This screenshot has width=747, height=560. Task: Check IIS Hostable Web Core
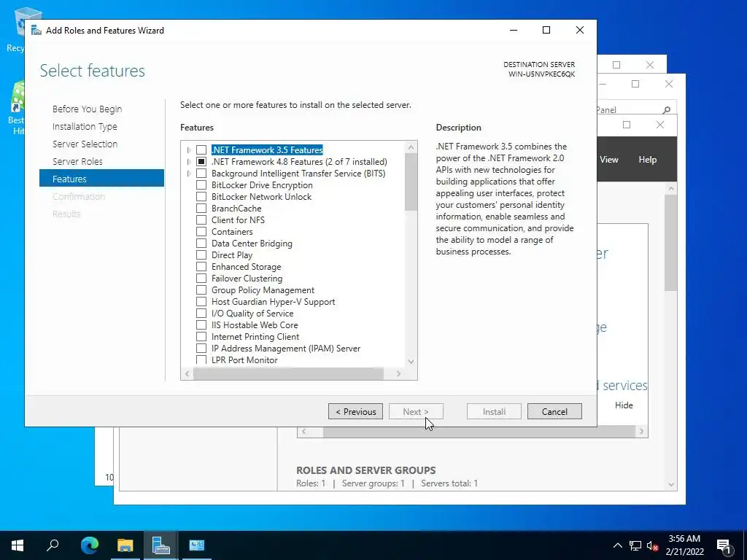(201, 325)
